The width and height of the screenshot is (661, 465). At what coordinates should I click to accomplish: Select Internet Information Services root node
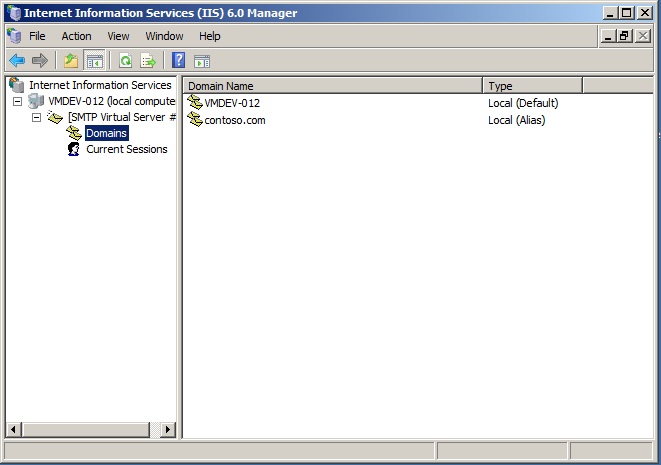pyautogui.click(x=100, y=85)
